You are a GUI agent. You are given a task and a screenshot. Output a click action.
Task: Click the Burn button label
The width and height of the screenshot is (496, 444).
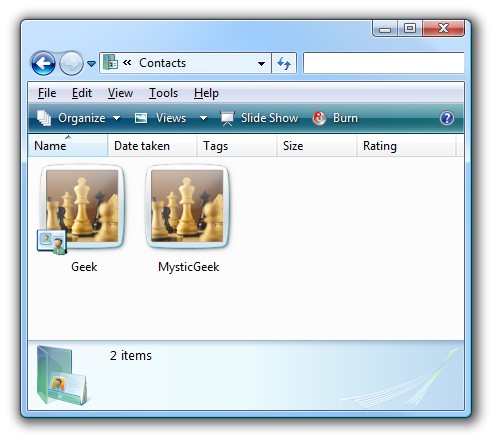[x=345, y=118]
